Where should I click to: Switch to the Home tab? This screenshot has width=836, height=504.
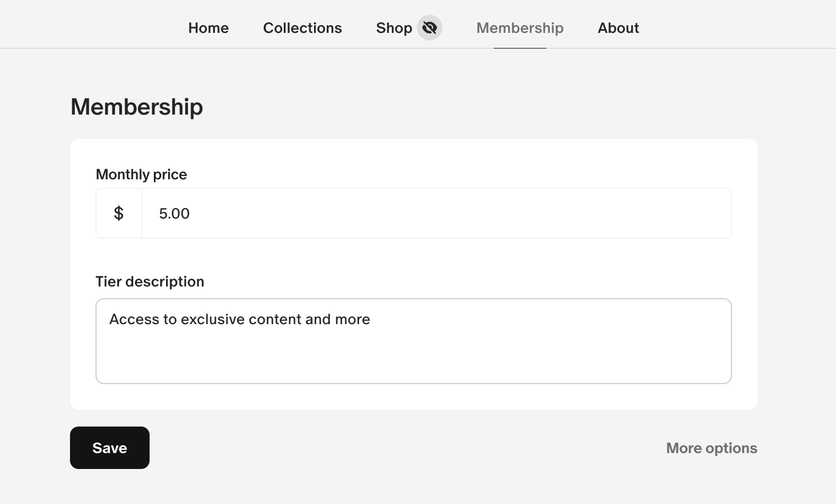pos(208,28)
